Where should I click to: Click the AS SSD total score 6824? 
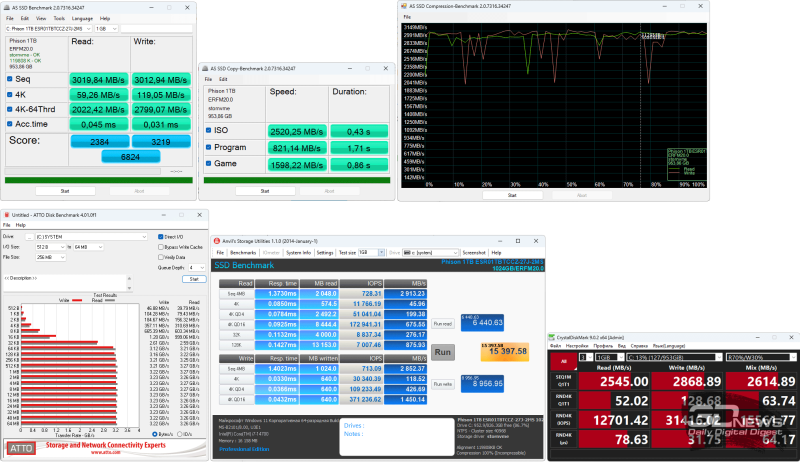pyautogui.click(x=131, y=157)
